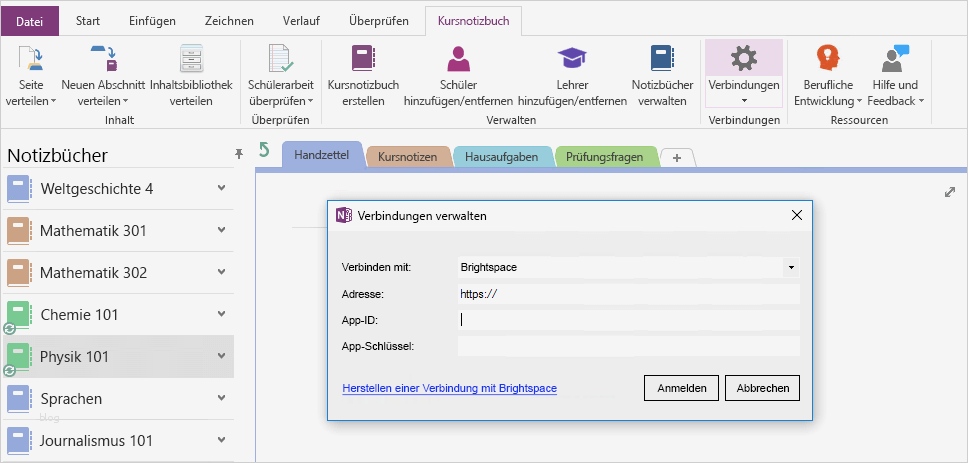Expand Journalismus 101 chevron
The width and height of the screenshot is (968, 463).
(222, 440)
